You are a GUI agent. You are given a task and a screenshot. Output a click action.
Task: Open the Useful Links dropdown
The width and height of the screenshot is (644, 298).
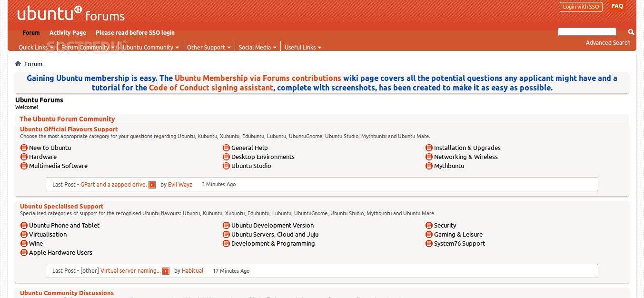coord(303,47)
